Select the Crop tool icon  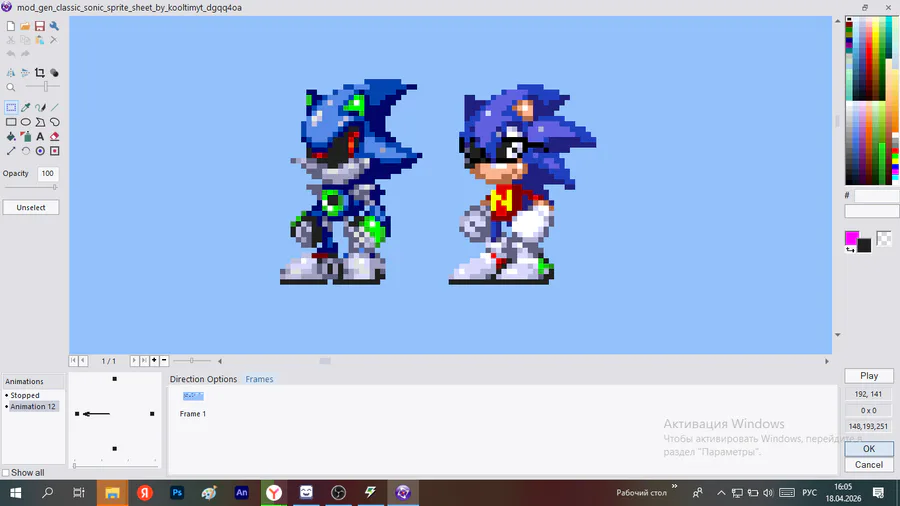pos(40,73)
